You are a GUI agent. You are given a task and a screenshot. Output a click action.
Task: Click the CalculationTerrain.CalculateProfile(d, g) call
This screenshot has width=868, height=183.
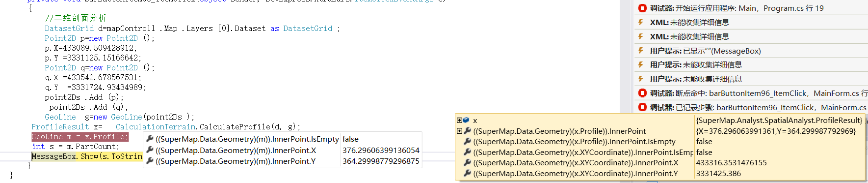point(208,127)
